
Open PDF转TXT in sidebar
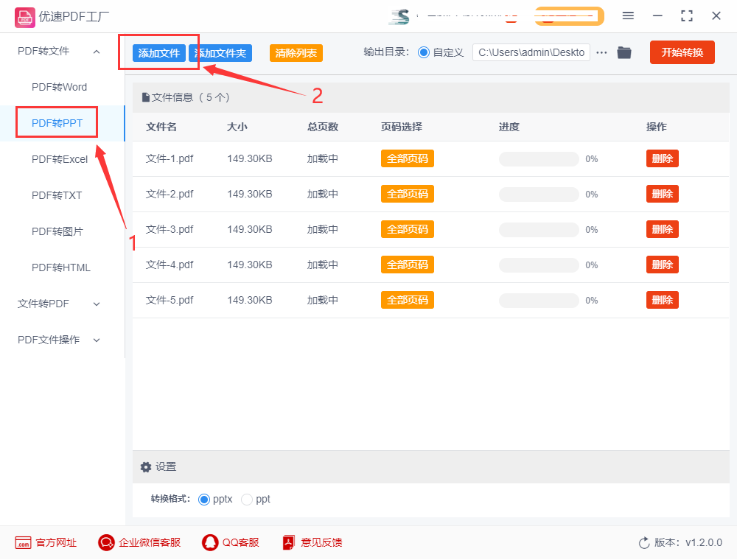[57, 195]
